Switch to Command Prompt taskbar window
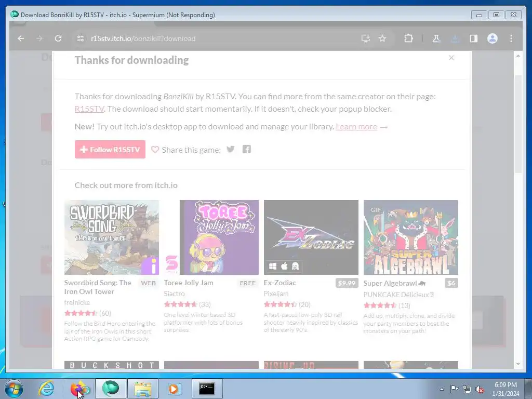 [207, 389]
